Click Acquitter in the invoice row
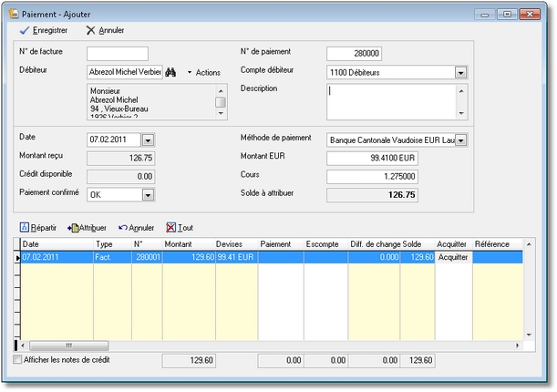This screenshot has width=557, height=392. point(452,258)
